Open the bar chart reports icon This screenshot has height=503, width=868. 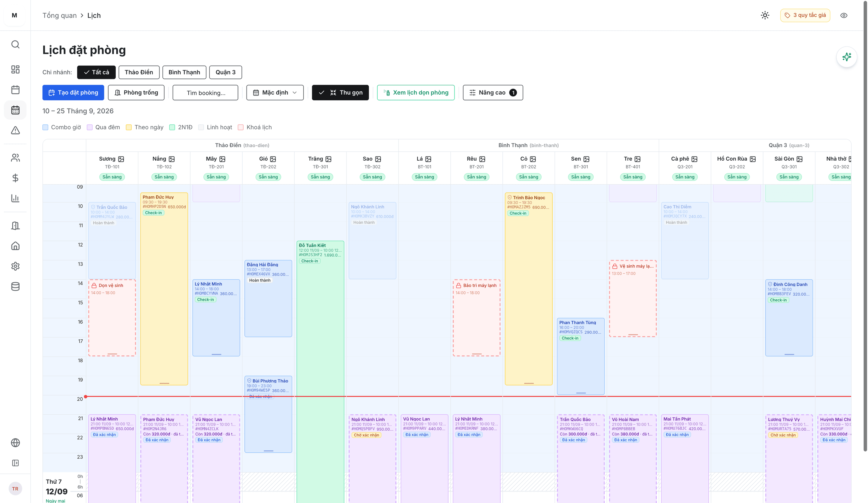[15, 198]
